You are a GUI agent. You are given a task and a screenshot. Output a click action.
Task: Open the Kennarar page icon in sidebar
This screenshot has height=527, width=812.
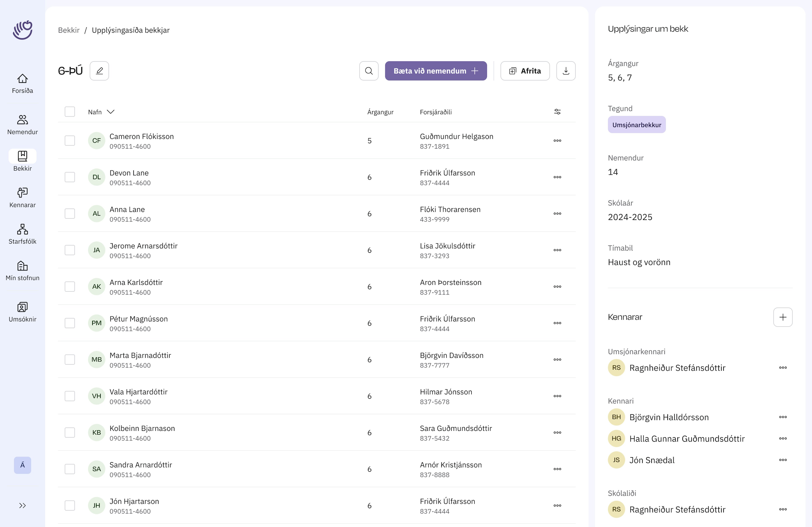tap(22, 197)
